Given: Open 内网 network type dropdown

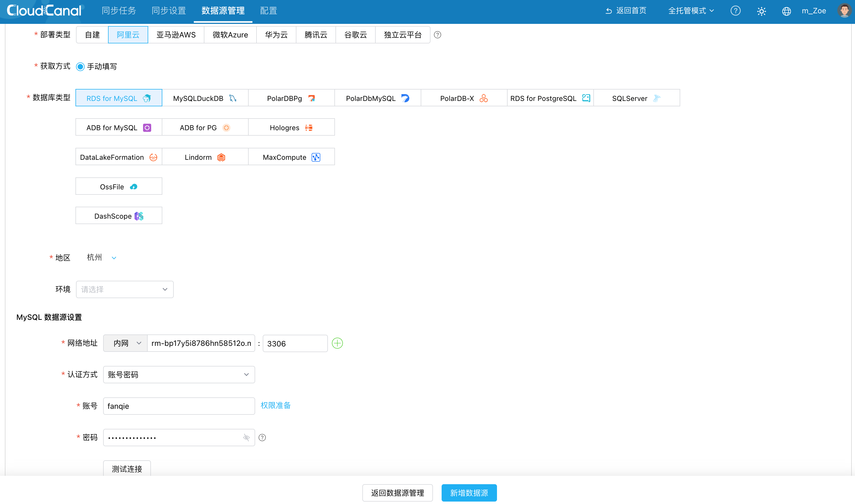Looking at the screenshot, I should point(125,343).
